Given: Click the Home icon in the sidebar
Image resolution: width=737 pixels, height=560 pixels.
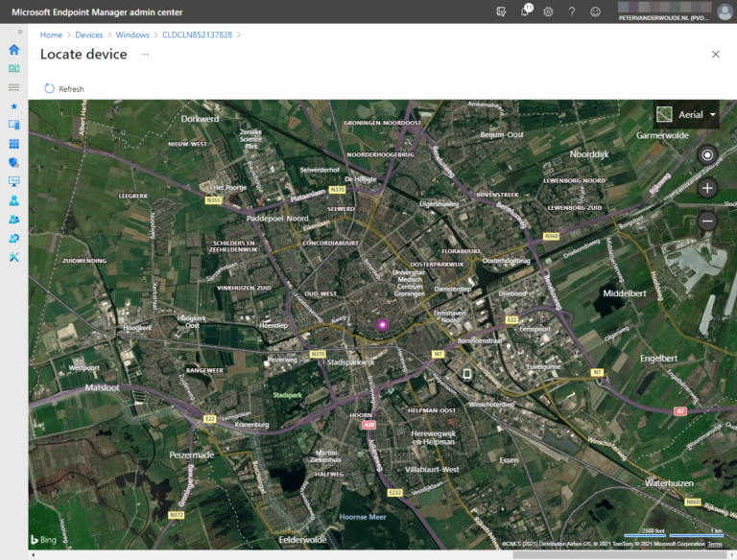Looking at the screenshot, I should click(13, 50).
